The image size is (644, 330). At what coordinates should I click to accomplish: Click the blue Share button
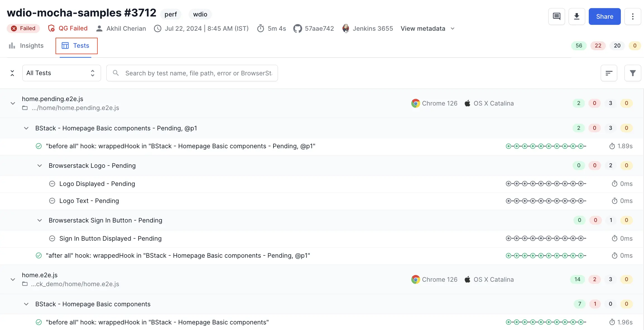tap(604, 16)
